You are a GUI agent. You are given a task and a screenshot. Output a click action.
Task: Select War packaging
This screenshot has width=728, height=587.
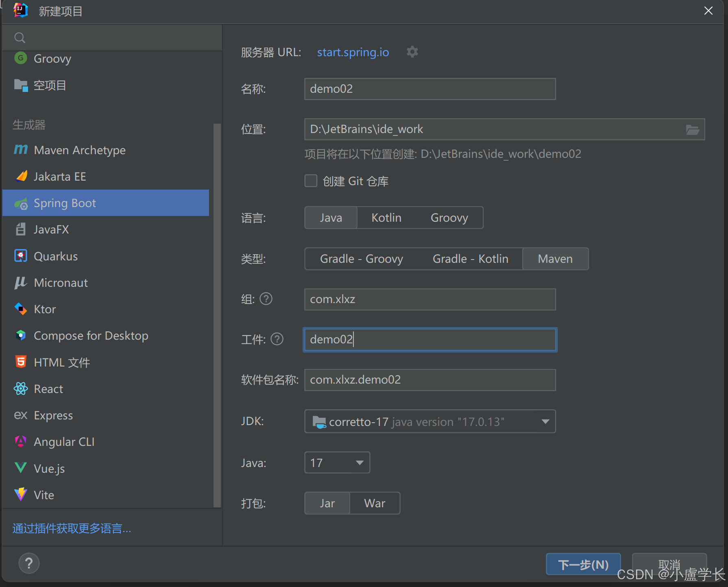tap(375, 503)
